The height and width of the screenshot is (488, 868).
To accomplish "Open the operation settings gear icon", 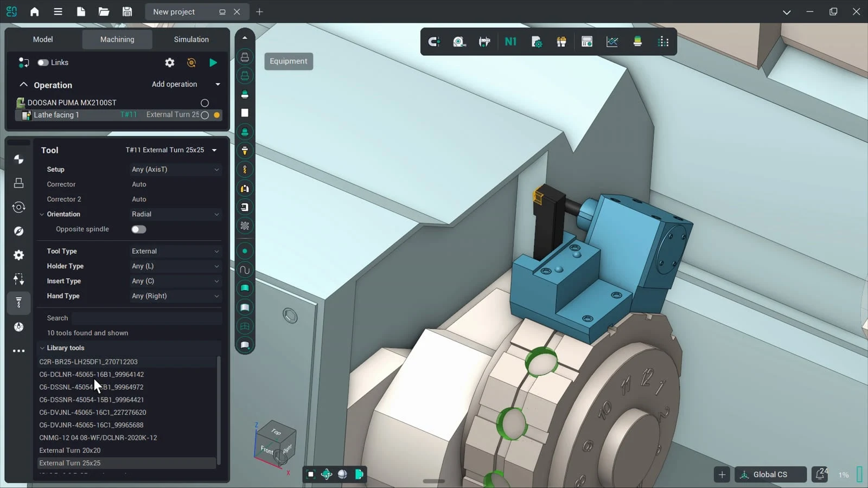I will pos(170,62).
